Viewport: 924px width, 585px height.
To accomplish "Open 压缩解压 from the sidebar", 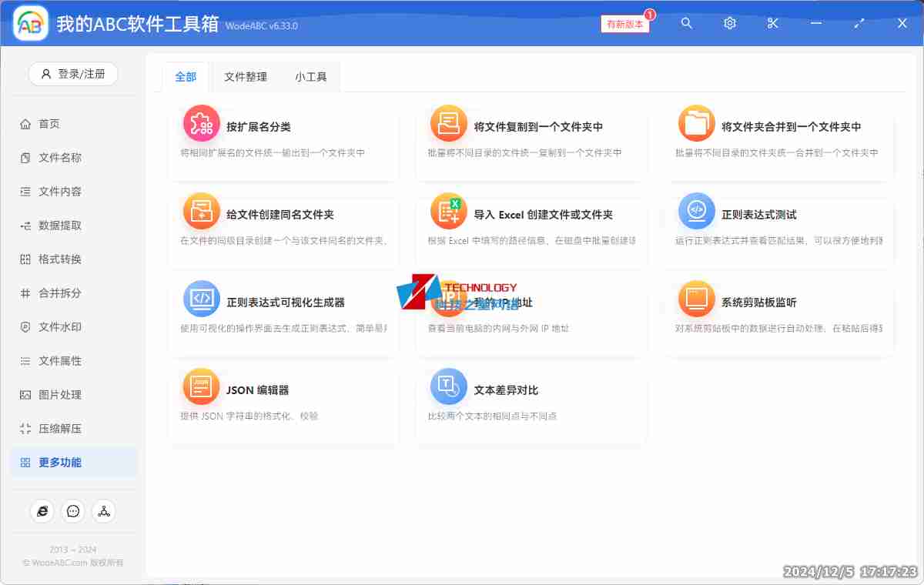I will pyautogui.click(x=54, y=428).
